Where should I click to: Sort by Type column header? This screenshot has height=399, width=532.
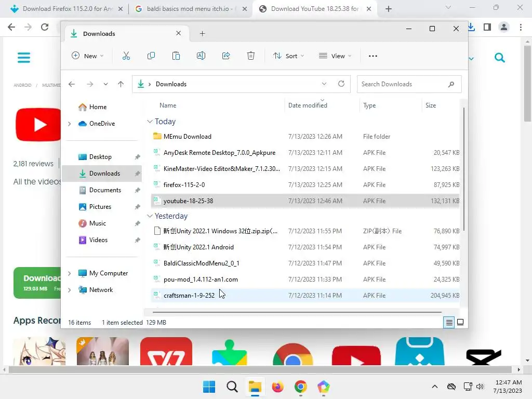point(369,105)
